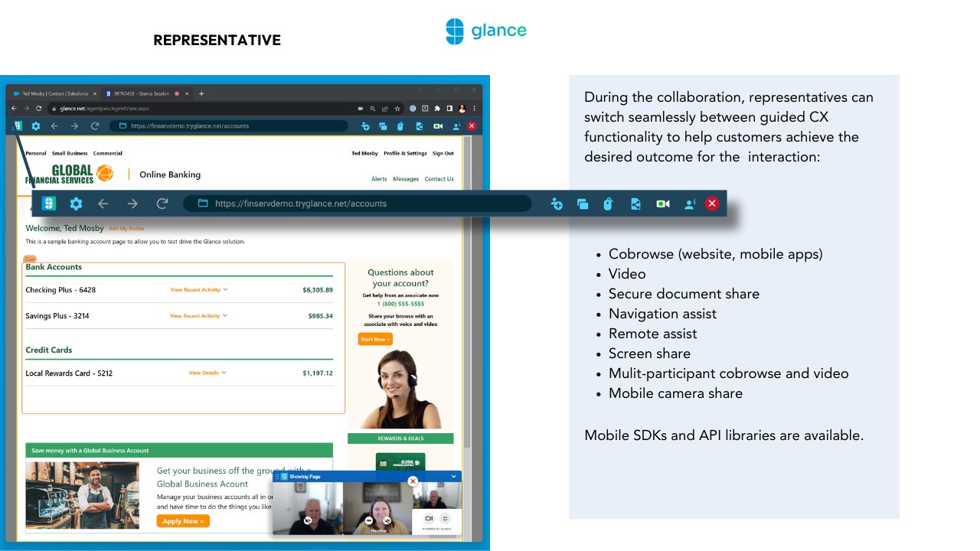Screen dimensions: 980x551
Task: Start screen share from enlarged toolbar
Action: pyautogui.click(x=583, y=204)
